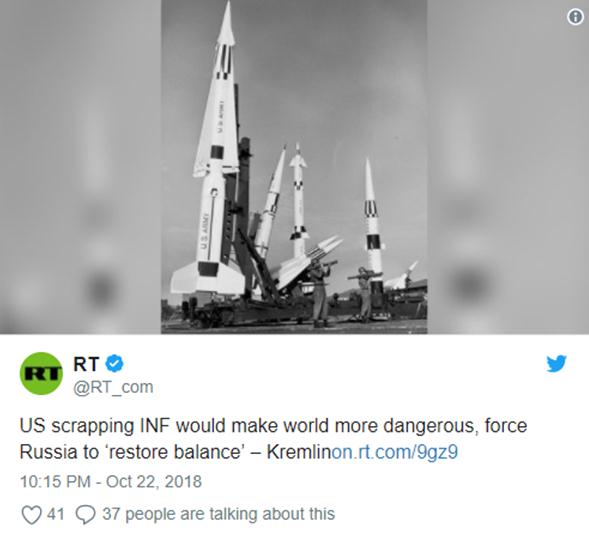Open the on.rt.com/9gz9 link

(x=394, y=452)
